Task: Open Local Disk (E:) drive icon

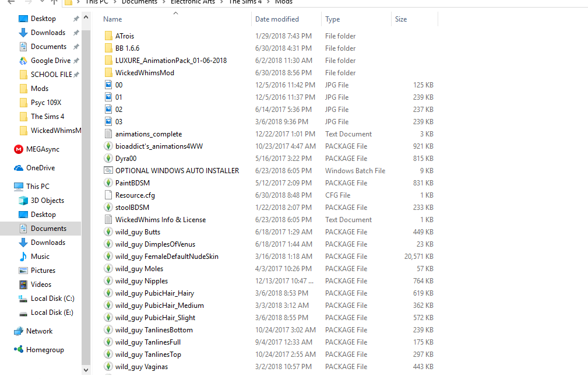Action: pos(23,313)
